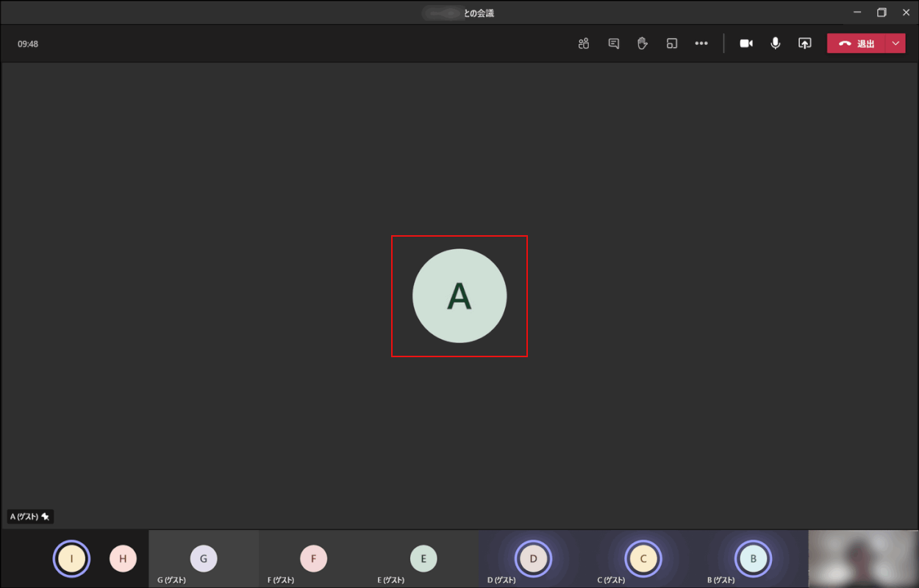Image resolution: width=919 pixels, height=588 pixels.
Task: Select participant H avatar
Action: 123,559
